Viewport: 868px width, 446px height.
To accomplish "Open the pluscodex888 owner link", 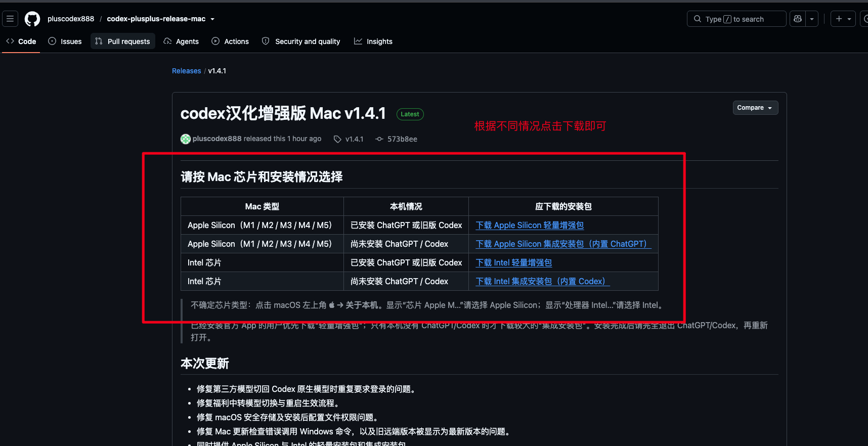I will (71, 19).
